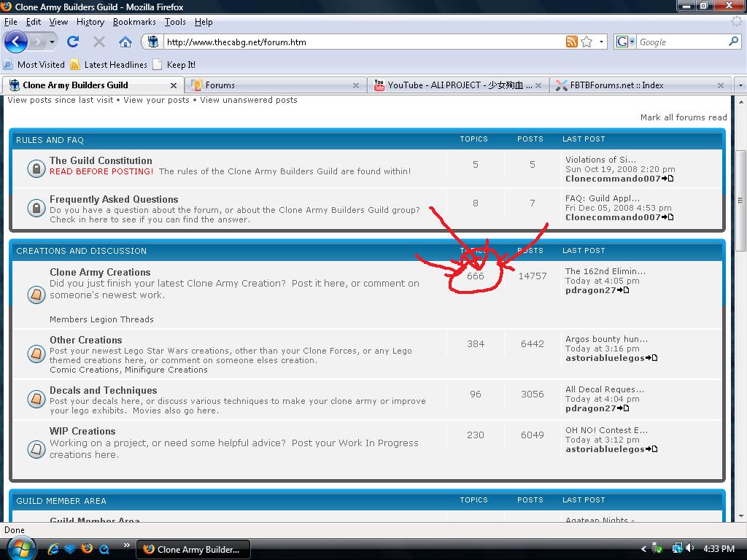Viewport: 747px width, 560px height.
Task: Launch Internet Explorer from quick launch
Action: pyautogui.click(x=53, y=549)
